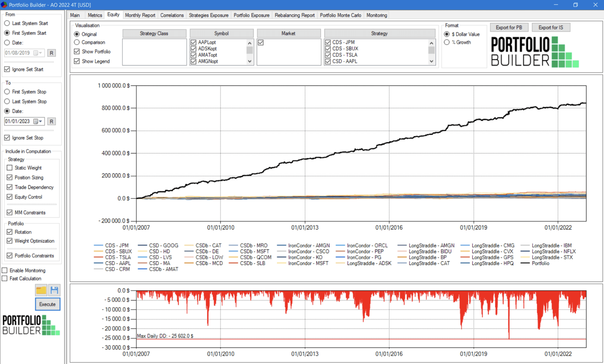Click the Execute button

47,304
